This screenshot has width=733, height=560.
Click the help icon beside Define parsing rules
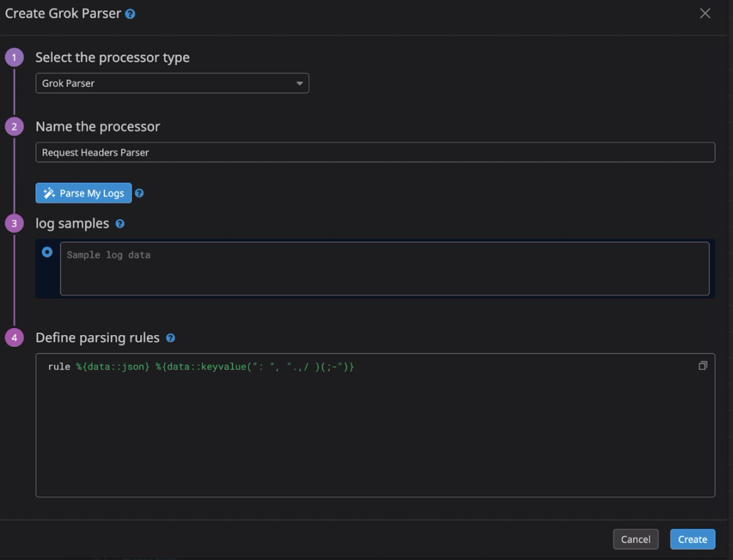(171, 337)
